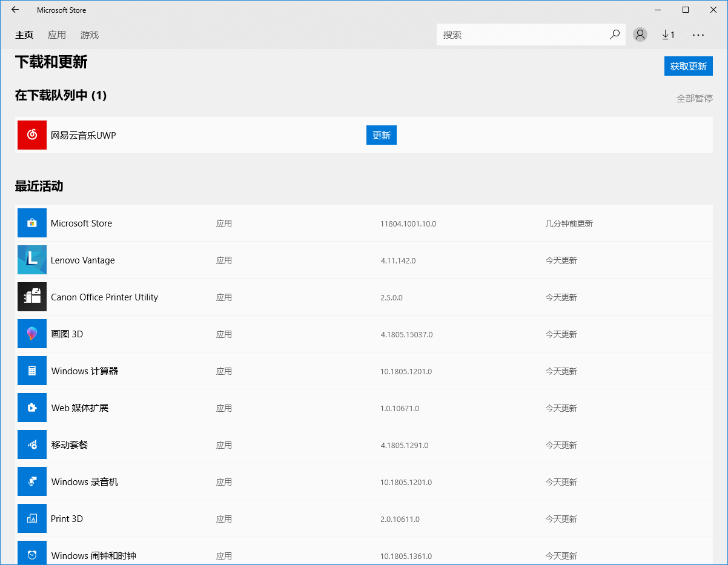
Task: Open the Print 3D app icon
Action: pos(32,518)
